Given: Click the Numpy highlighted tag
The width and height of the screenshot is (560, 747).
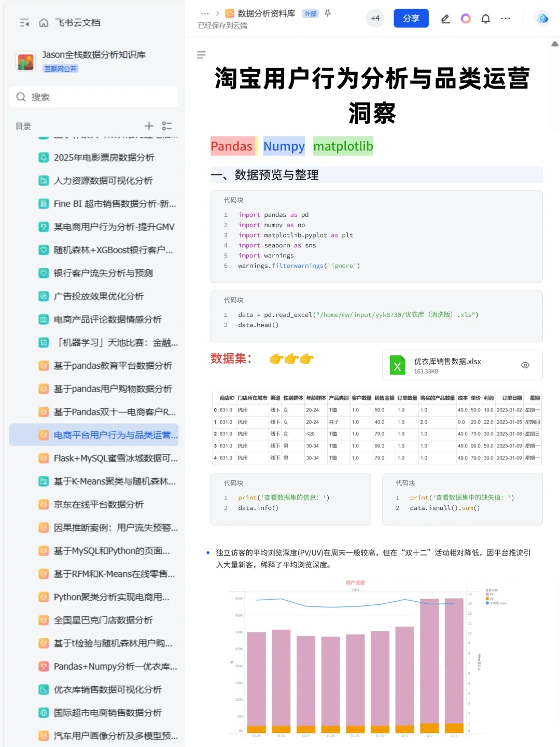Looking at the screenshot, I should click(x=284, y=146).
